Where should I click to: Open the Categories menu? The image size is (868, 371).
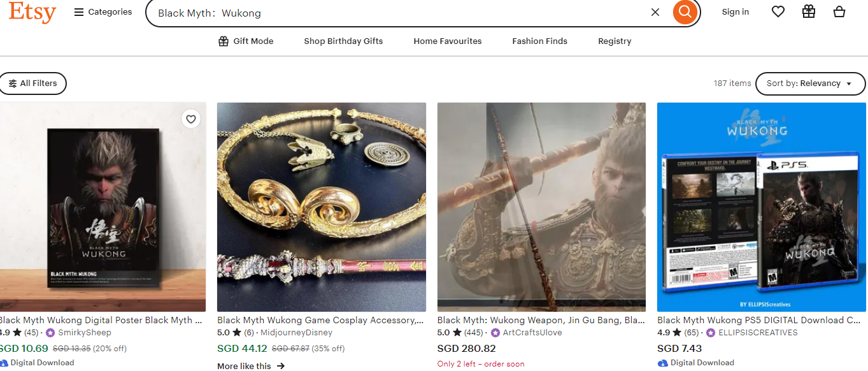[x=103, y=12]
